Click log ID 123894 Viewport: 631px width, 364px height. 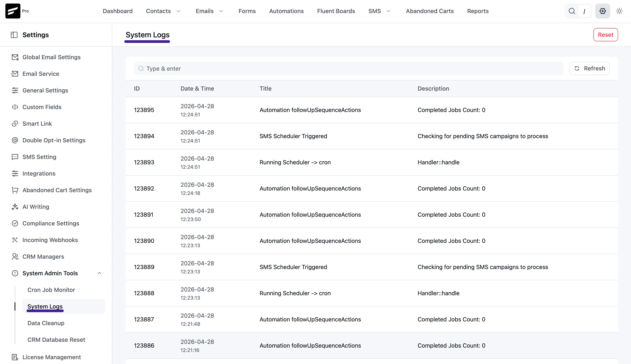(x=144, y=136)
